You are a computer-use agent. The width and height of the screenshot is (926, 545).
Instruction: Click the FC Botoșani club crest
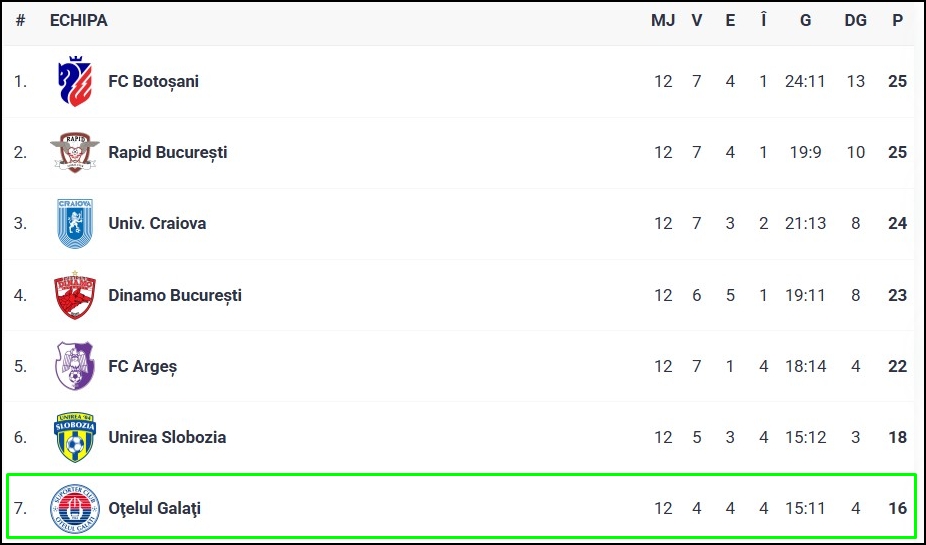(x=75, y=81)
